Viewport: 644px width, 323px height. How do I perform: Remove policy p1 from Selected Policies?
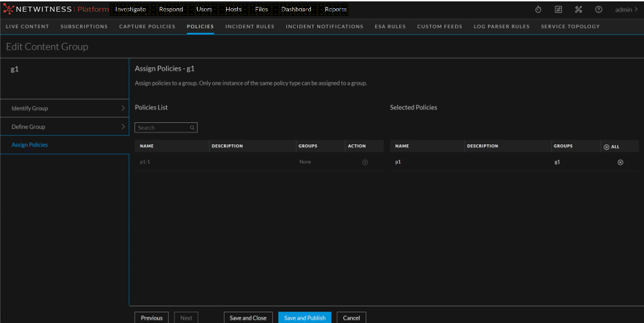pos(620,162)
